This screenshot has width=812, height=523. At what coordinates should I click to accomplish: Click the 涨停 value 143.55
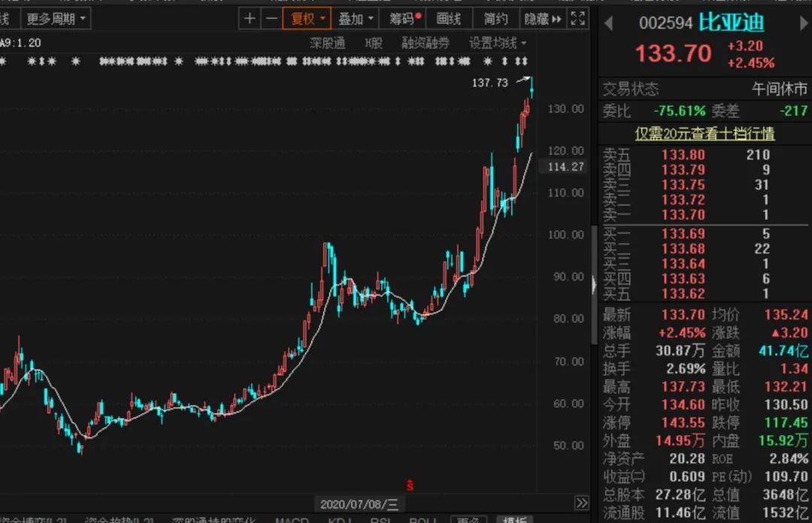coord(683,422)
